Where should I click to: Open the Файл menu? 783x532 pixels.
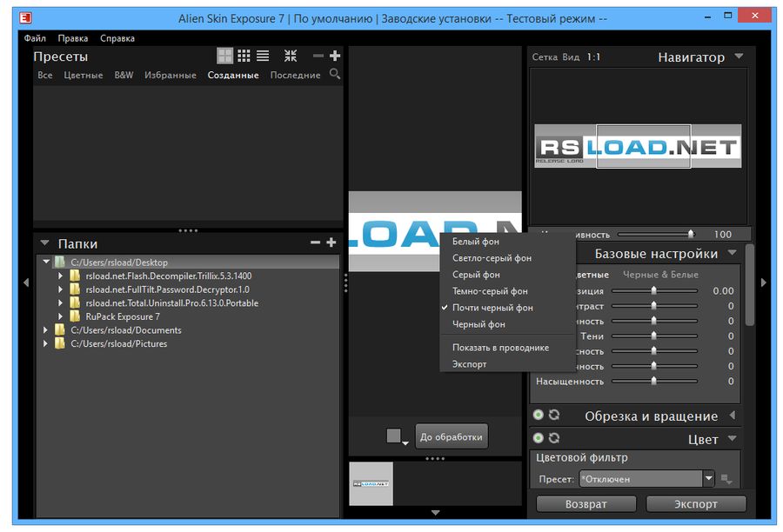click(35, 38)
